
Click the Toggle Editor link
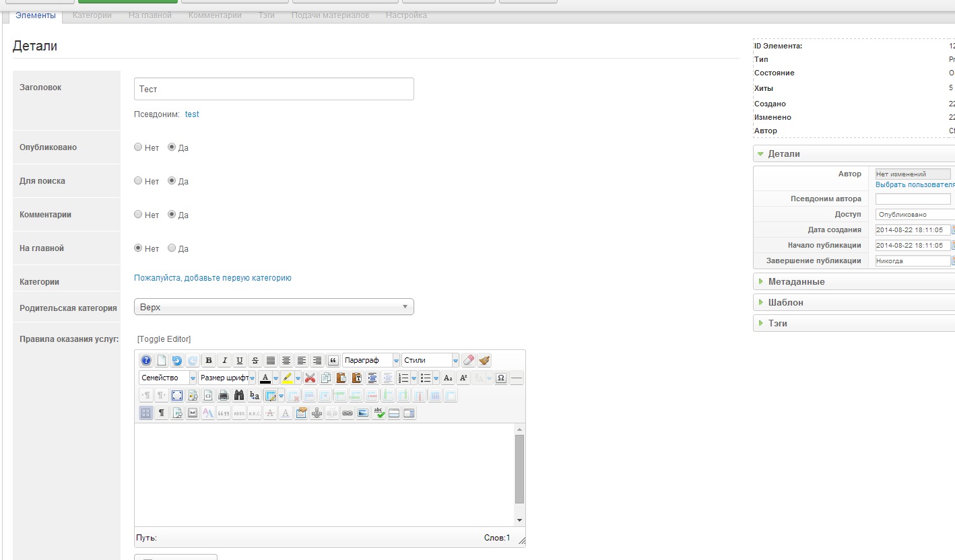[x=164, y=339]
